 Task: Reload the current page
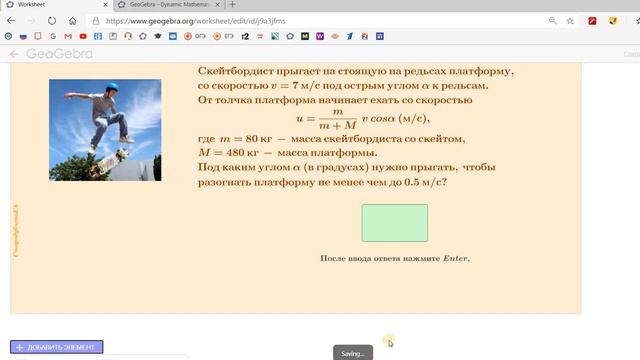click(52, 21)
